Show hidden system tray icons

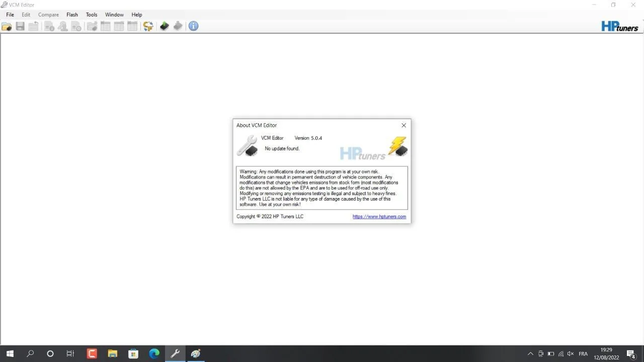point(530,353)
